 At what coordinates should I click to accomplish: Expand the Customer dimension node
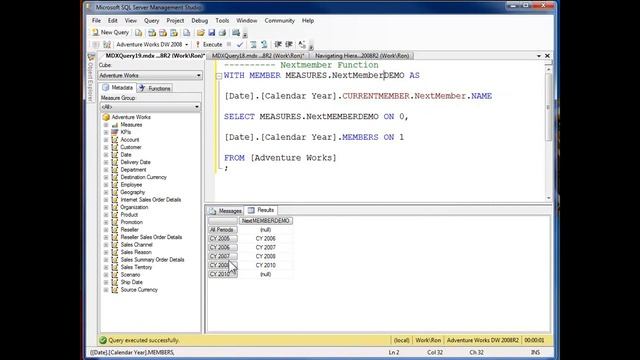point(106,147)
